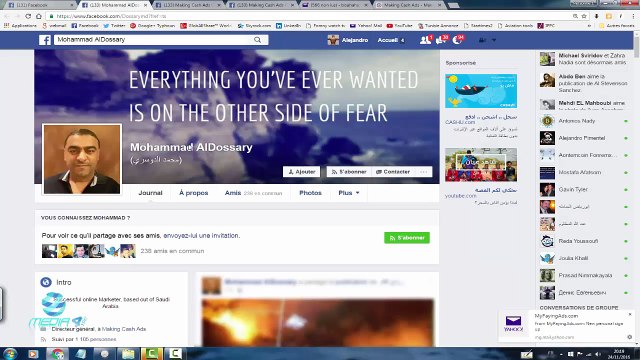Open the Autres favoris bookmarks folder
640x360 pixels.
[x=616, y=26]
